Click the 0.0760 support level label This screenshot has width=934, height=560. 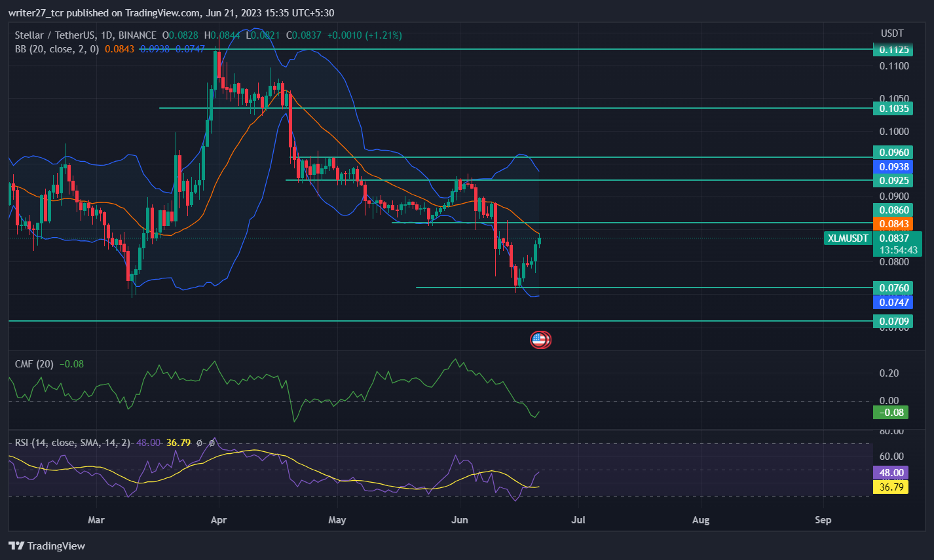tap(893, 288)
